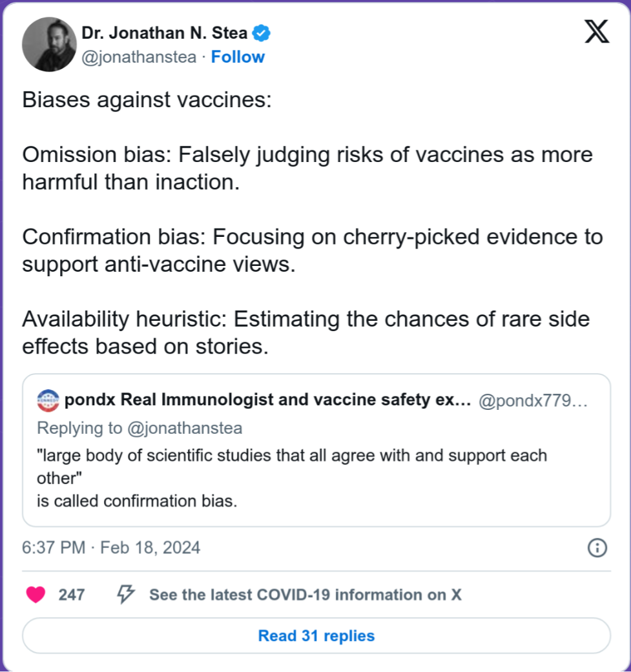Image resolution: width=631 pixels, height=672 pixels.
Task: Click the Replying to @jonathanstea line
Action: (x=140, y=428)
